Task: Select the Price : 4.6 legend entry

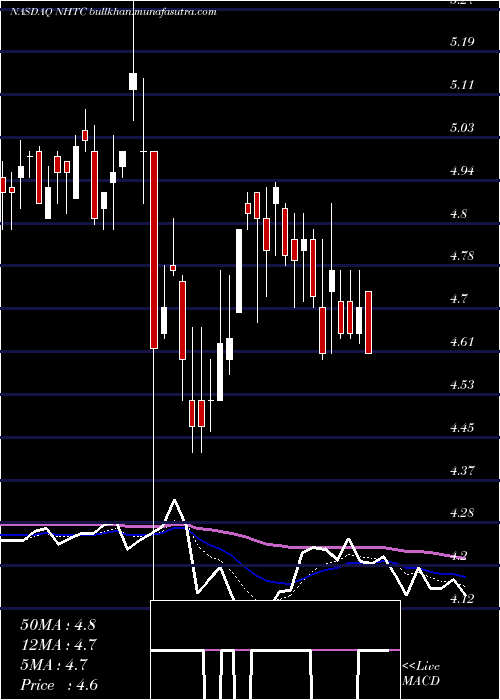Action: point(59,685)
